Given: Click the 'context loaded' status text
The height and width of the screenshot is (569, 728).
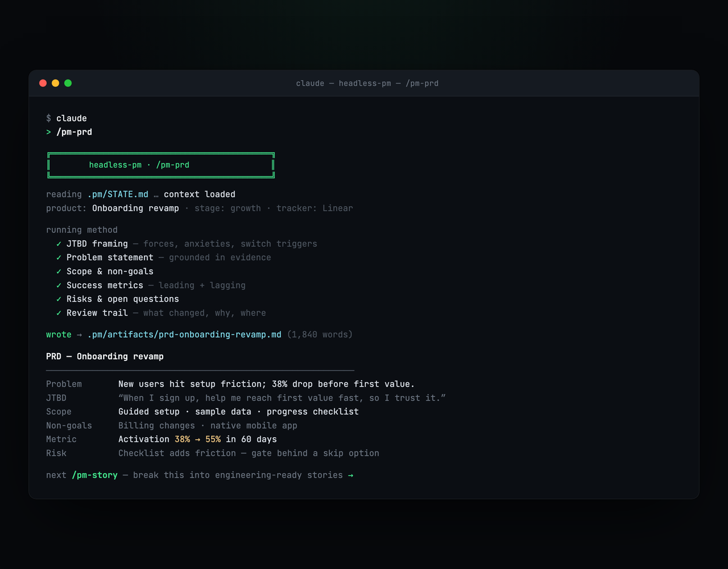Looking at the screenshot, I should [200, 194].
